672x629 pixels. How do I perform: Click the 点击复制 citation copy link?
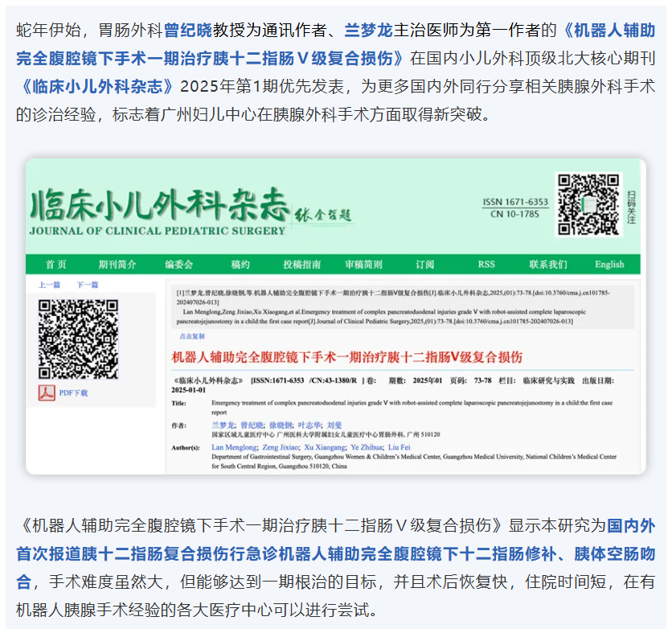(192, 336)
